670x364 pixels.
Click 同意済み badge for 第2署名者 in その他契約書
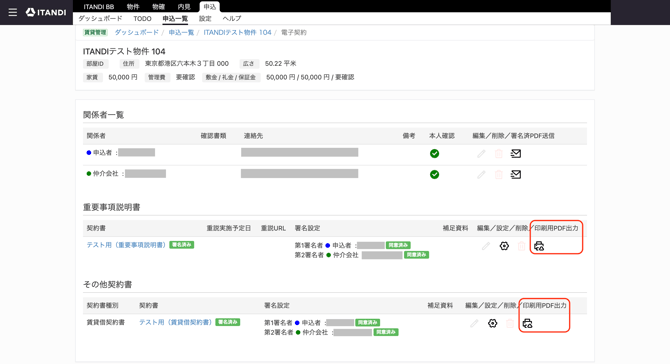pyautogui.click(x=386, y=332)
